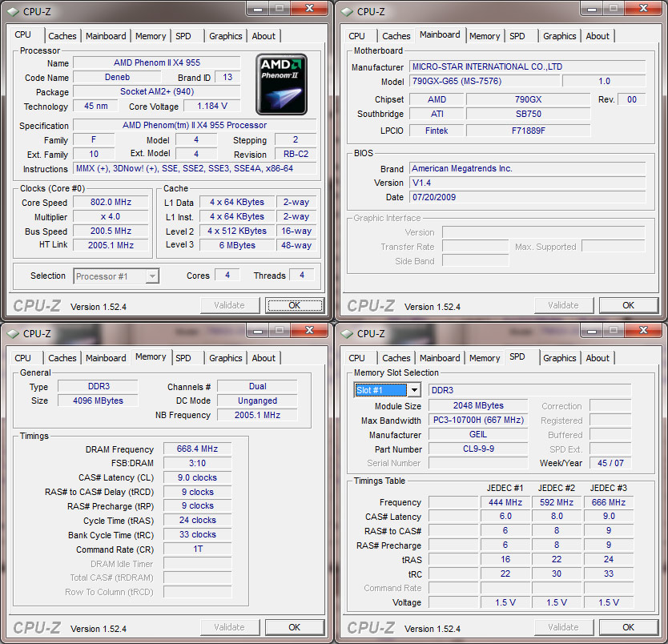Click the CPU-Z title icon in the Memory Slot Selection window

click(x=347, y=334)
